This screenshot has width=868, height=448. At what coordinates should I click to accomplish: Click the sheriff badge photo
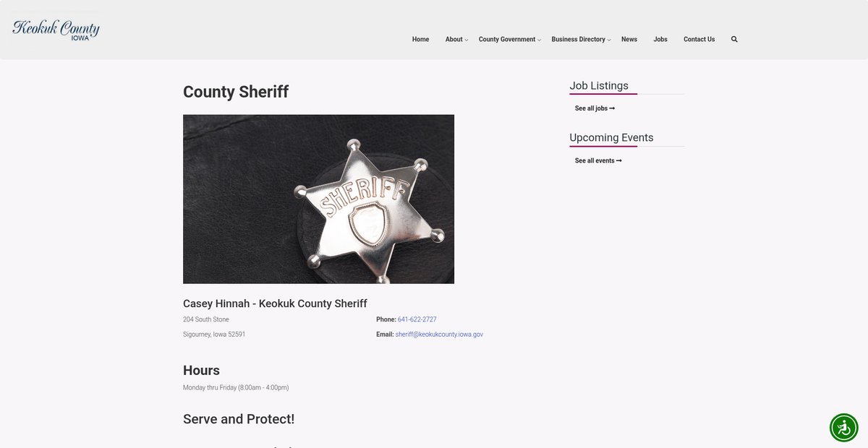coord(318,199)
